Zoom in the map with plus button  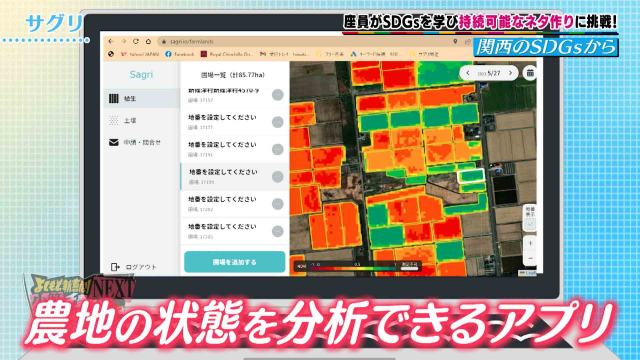[x=530, y=243]
